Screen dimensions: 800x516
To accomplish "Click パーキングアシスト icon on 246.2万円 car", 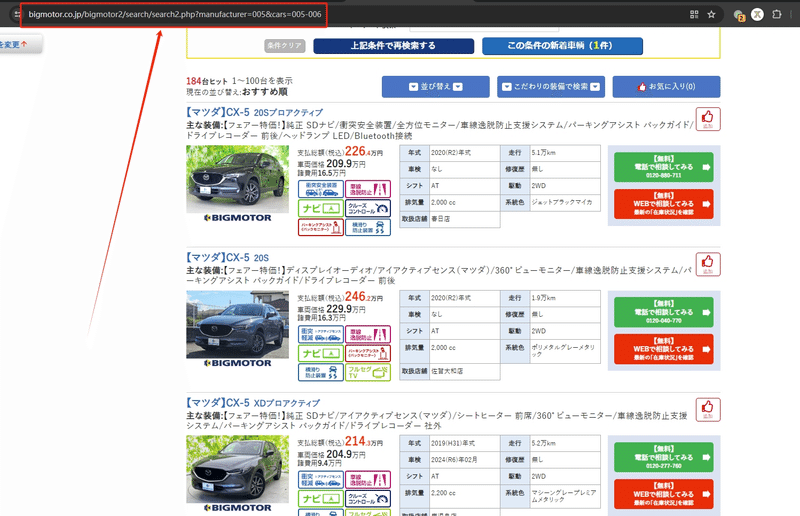I will (x=368, y=353).
